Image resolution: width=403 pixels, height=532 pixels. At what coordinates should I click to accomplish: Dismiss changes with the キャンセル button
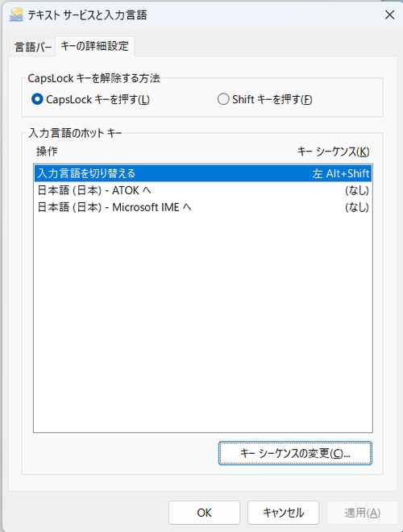click(283, 513)
